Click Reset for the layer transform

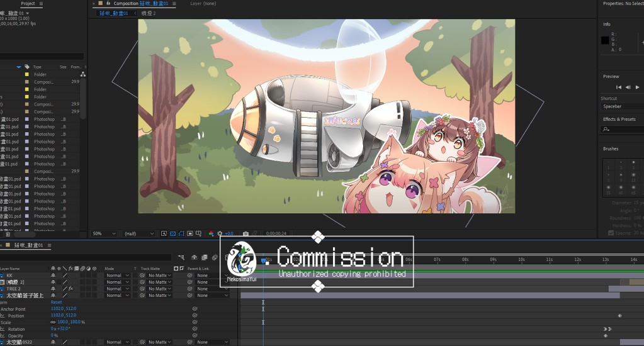coord(56,303)
